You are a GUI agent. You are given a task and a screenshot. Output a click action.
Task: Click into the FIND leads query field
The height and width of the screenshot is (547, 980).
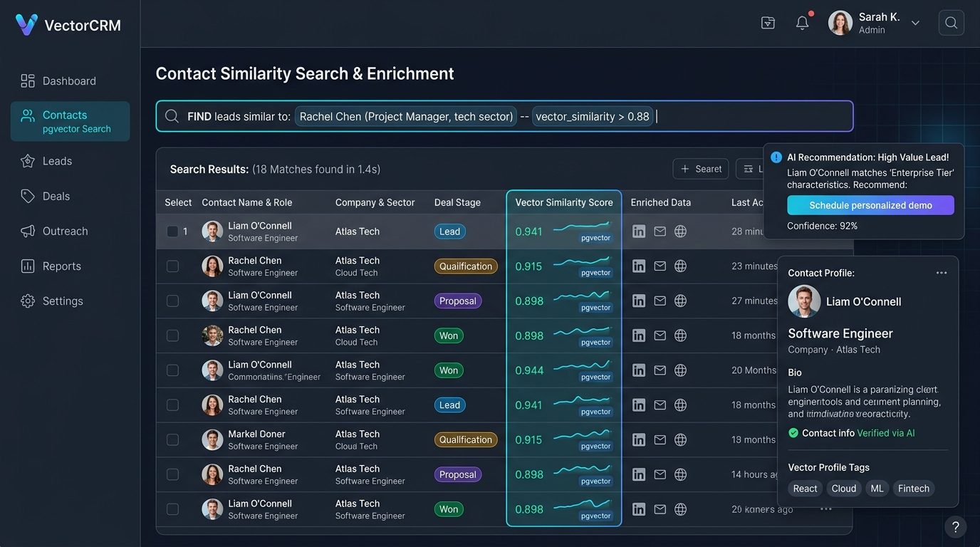pos(504,116)
